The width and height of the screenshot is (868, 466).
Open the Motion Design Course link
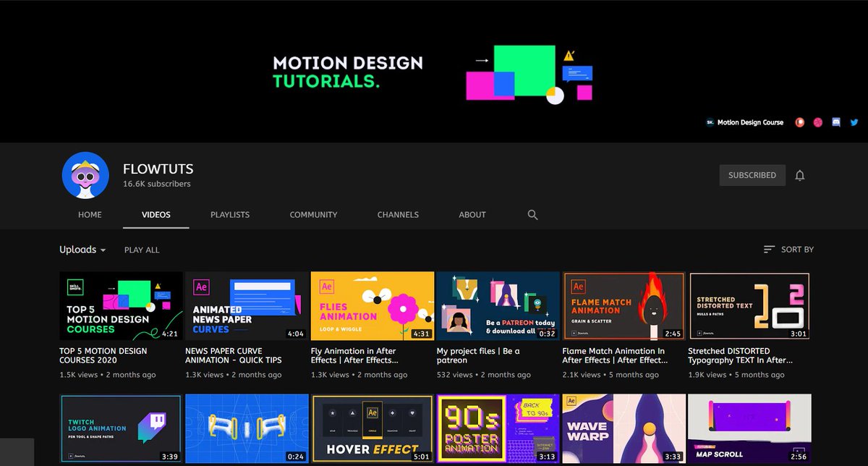pyautogui.click(x=750, y=122)
